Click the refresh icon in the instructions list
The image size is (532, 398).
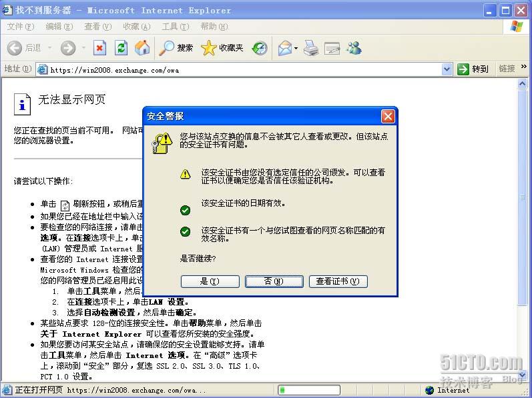coord(65,205)
